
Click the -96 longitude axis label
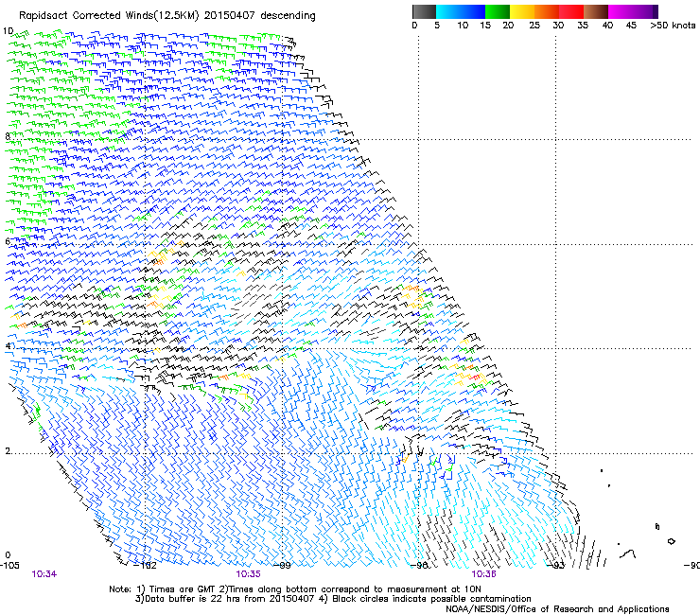pyautogui.click(x=419, y=566)
